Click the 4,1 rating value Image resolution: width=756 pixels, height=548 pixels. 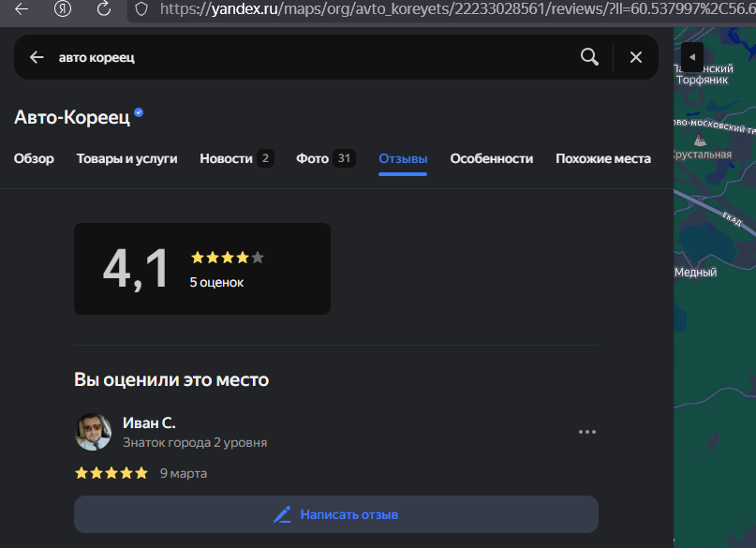pyautogui.click(x=136, y=269)
